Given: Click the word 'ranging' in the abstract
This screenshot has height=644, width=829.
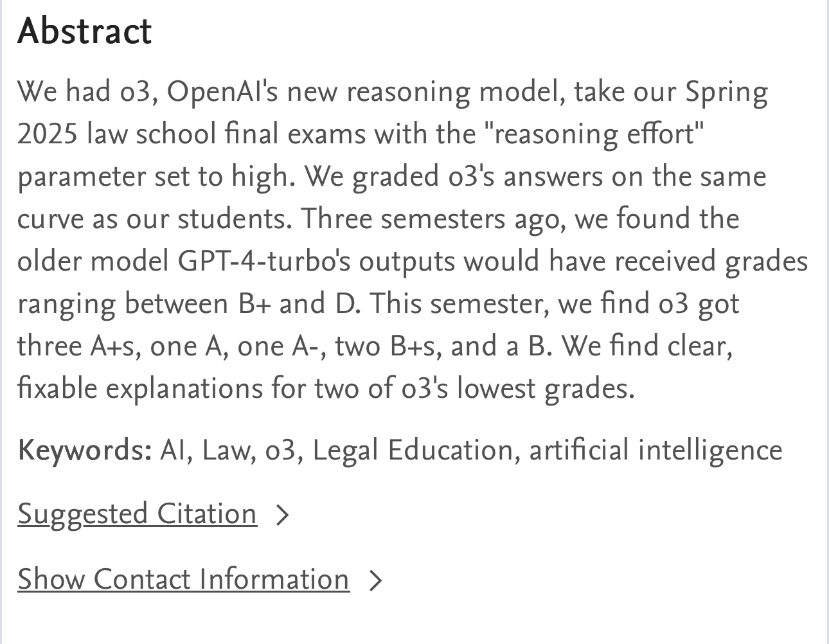Looking at the screenshot, I should 66,304.
